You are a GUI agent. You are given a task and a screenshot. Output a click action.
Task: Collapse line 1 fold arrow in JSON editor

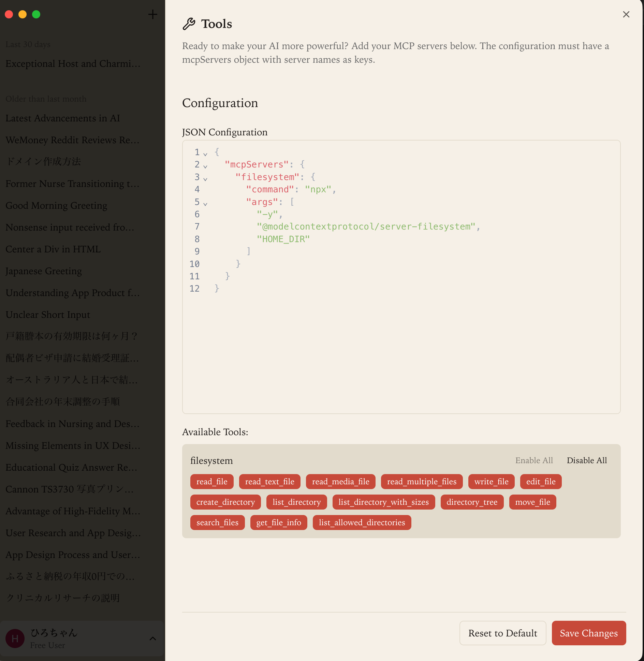tap(205, 154)
